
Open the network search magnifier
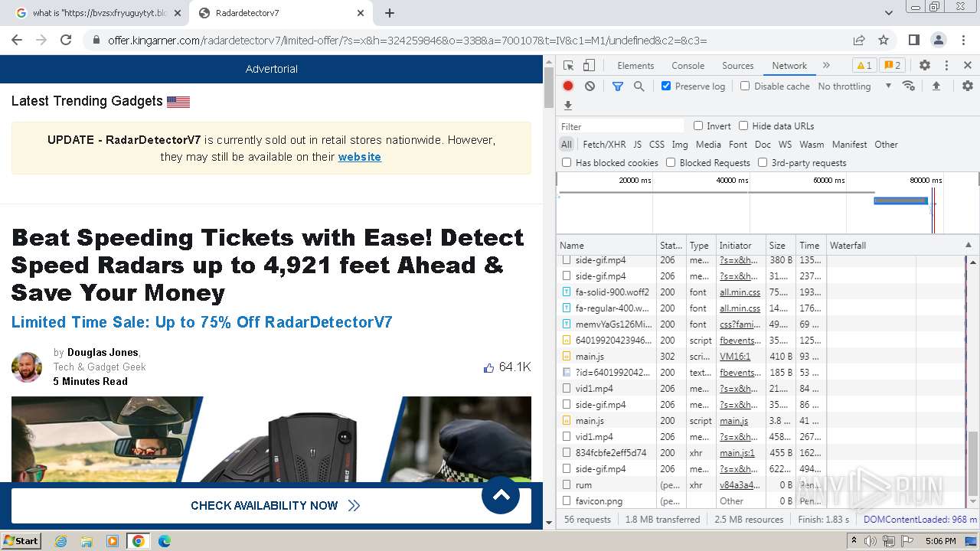point(639,86)
